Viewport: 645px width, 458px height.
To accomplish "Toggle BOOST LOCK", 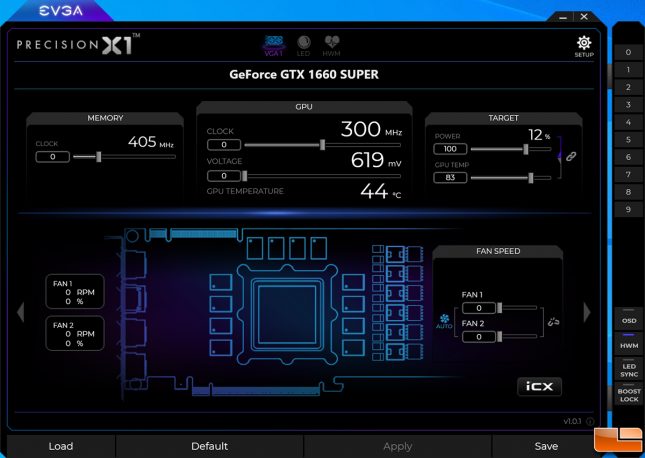I will [629, 395].
